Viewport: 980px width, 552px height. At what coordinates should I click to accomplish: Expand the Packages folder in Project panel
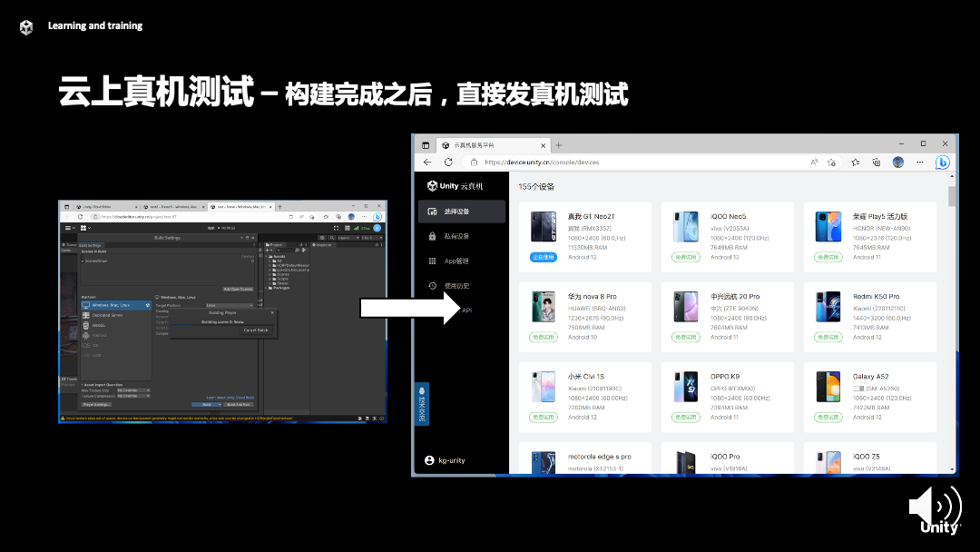click(x=266, y=288)
